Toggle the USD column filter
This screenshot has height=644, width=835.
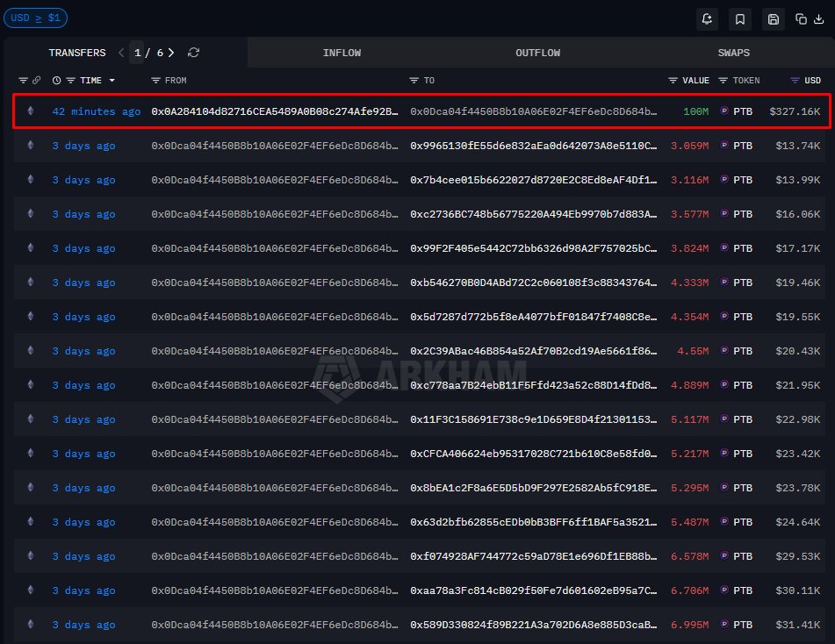point(795,81)
